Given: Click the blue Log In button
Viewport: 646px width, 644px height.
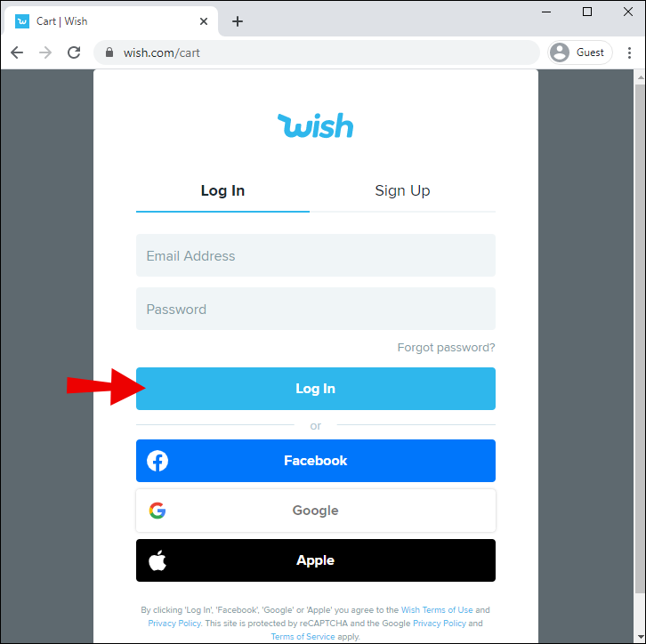Looking at the screenshot, I should [x=316, y=389].
